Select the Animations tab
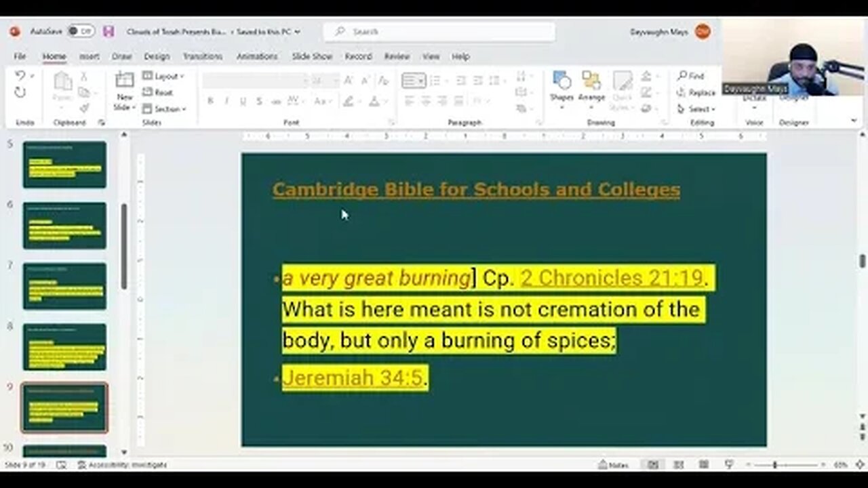868x488 pixels. coord(257,56)
